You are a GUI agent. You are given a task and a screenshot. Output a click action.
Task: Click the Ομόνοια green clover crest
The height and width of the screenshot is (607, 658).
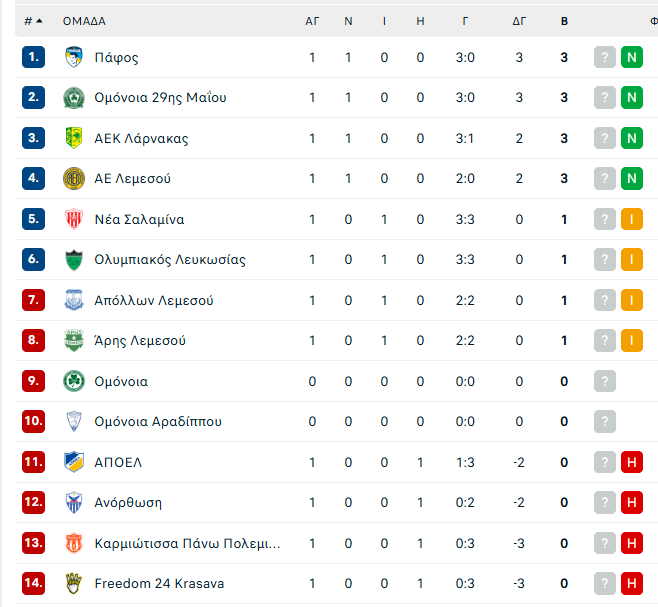pos(74,381)
